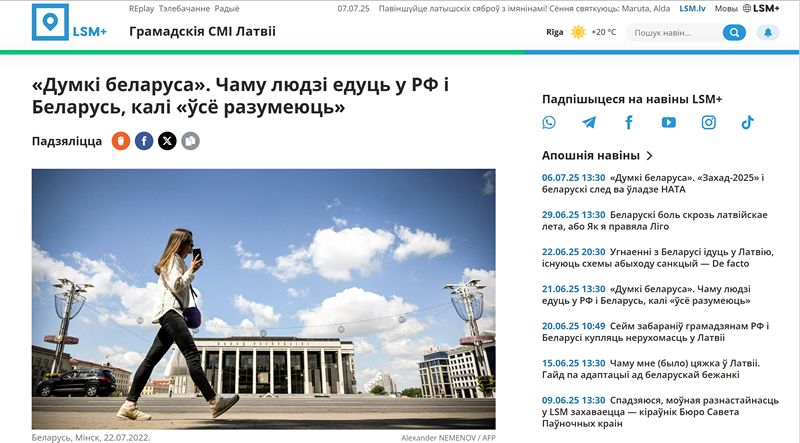Click the notifications bell icon
Image resolution: width=800 pixels, height=443 pixels.
[x=767, y=32]
